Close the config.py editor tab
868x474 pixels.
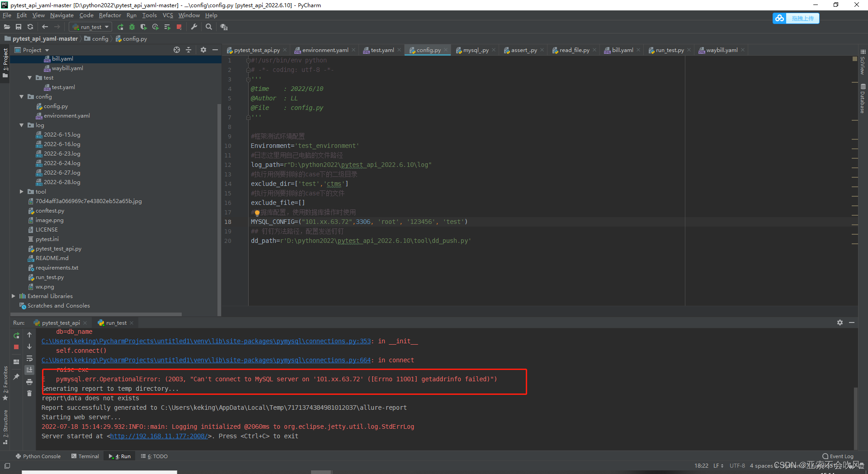pos(446,50)
